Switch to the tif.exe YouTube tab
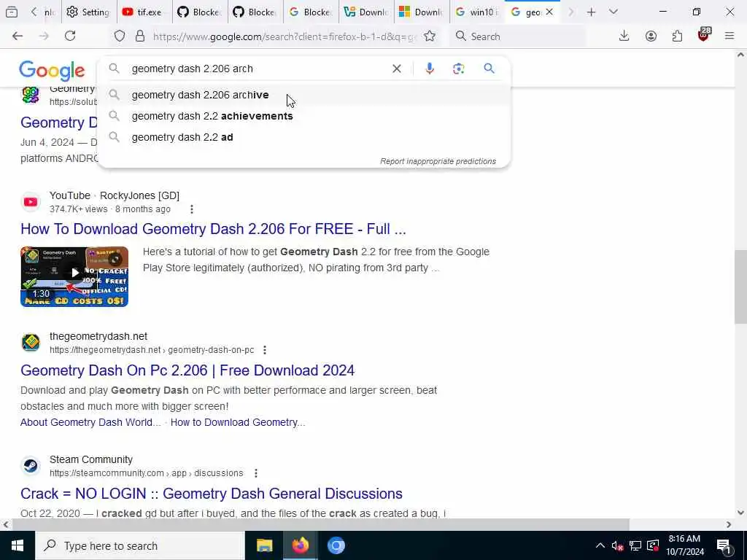This screenshot has width=747, height=560. tap(144, 12)
